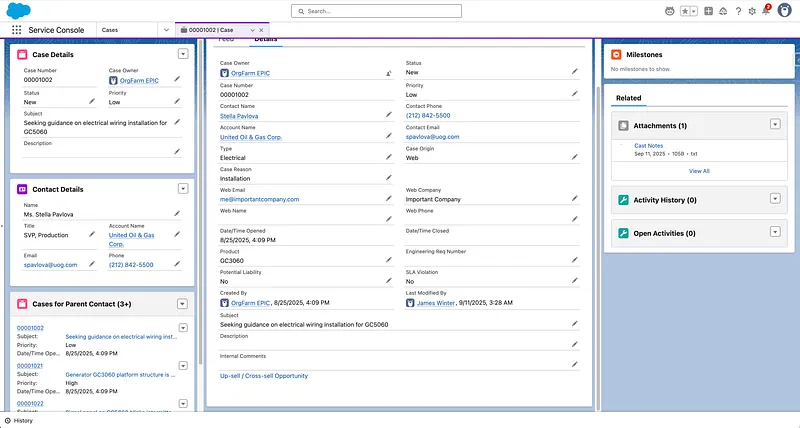Open the App Launcher grid icon
This screenshot has width=800, height=428.
click(16, 30)
